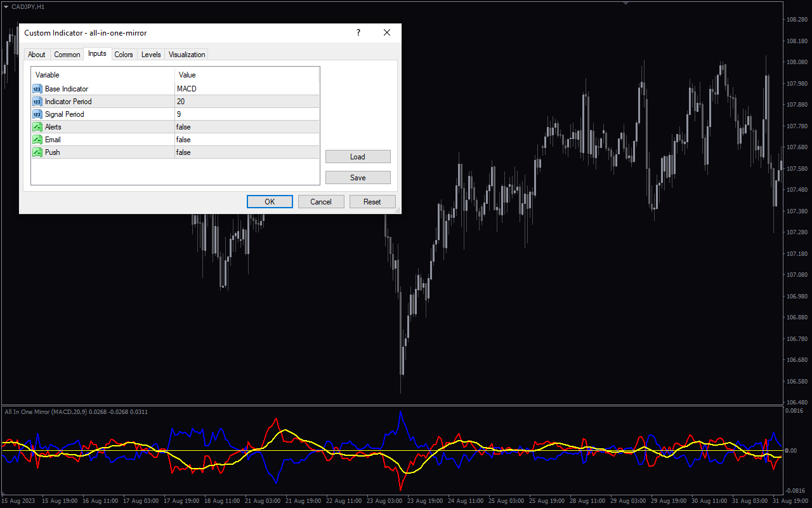This screenshot has width=812, height=508.
Task: Click the Base Indicator variable icon
Action: click(37, 89)
